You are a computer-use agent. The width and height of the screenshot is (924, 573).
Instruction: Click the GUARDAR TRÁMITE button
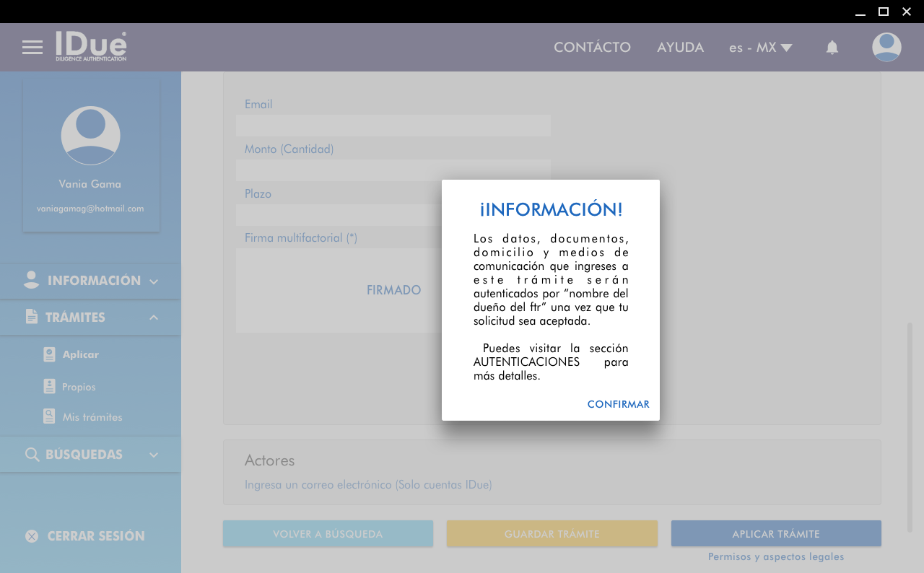click(552, 534)
